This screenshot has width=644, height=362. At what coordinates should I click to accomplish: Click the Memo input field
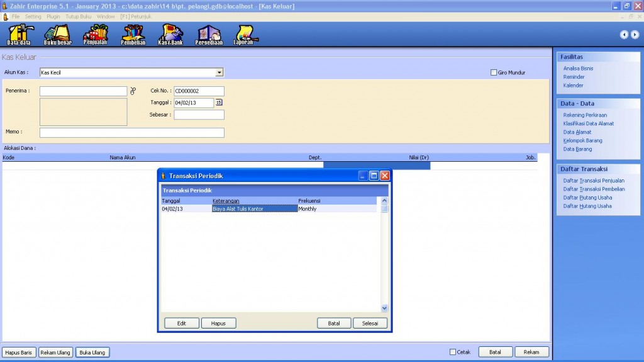132,132
